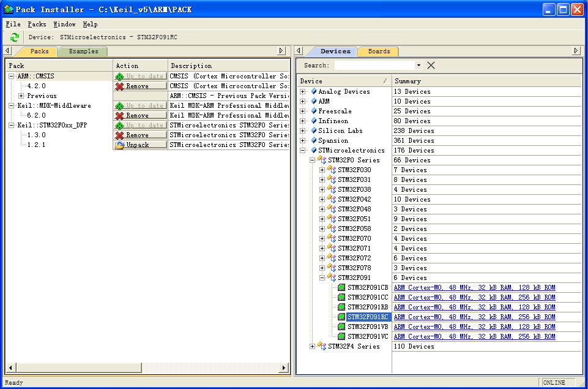Click the STM32F0 Series family icon
Viewport: 588px width, 389px height.
coord(322,159)
